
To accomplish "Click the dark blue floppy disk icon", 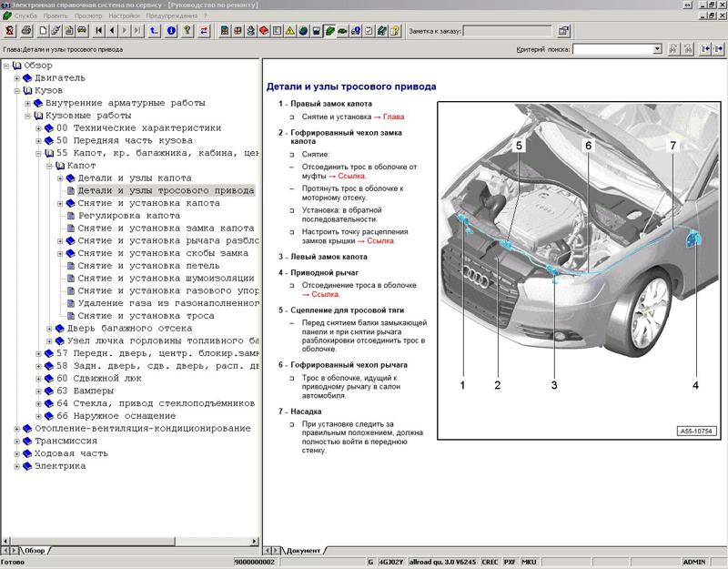I will [316, 31].
